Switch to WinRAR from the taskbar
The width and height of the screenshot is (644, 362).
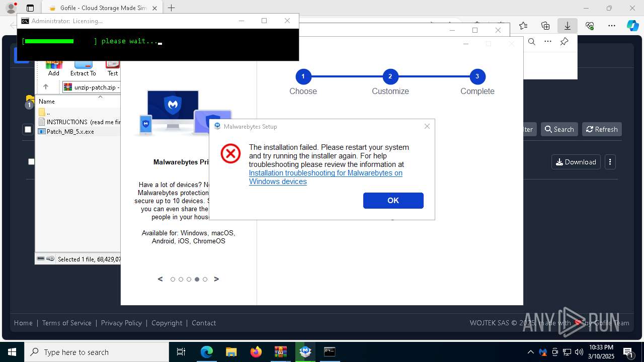[280, 352]
